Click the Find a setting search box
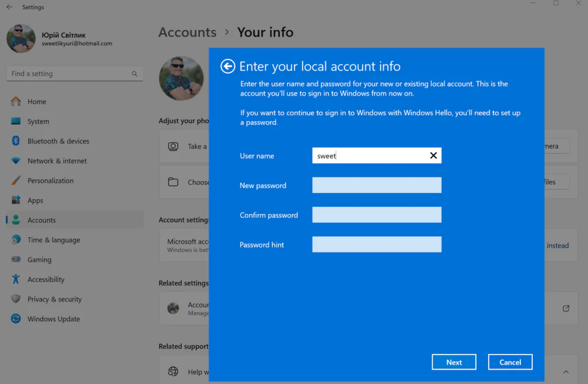Viewport: 588px width, 384px height. click(75, 74)
